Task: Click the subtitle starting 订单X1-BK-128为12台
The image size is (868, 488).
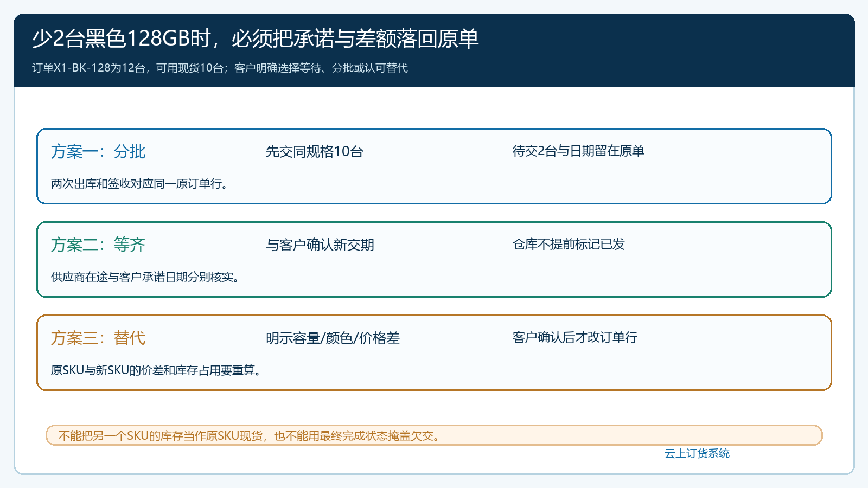Action: point(220,68)
